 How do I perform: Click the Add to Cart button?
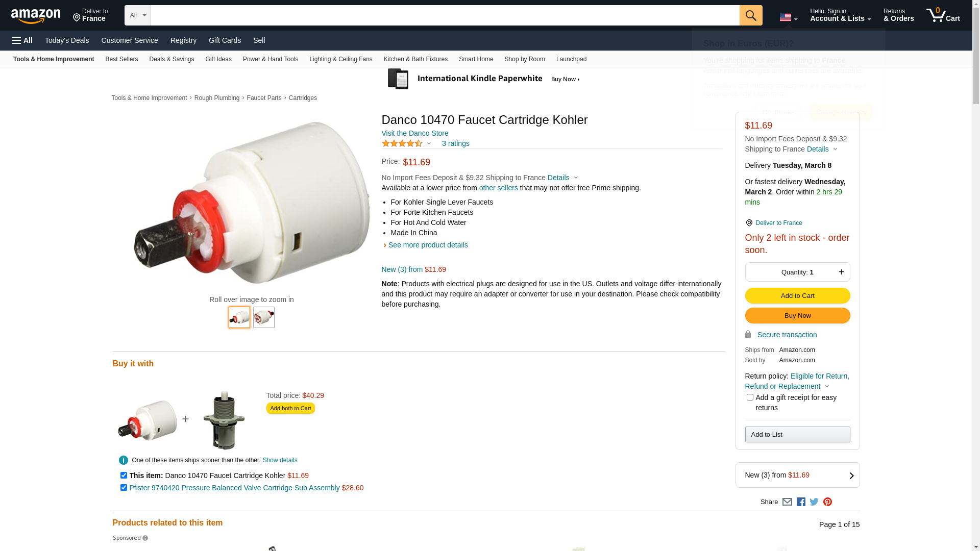pos(797,296)
